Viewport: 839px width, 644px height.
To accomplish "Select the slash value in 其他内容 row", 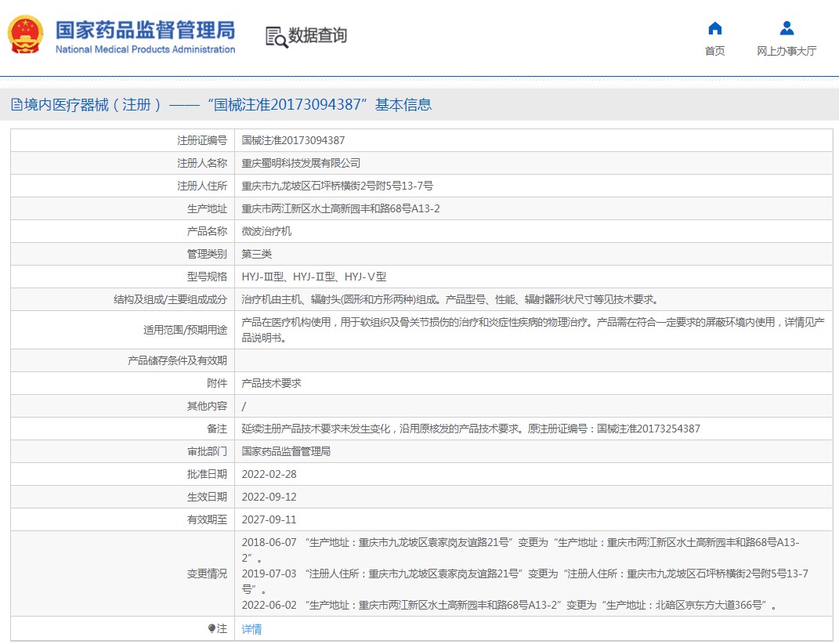I will pyautogui.click(x=244, y=407).
